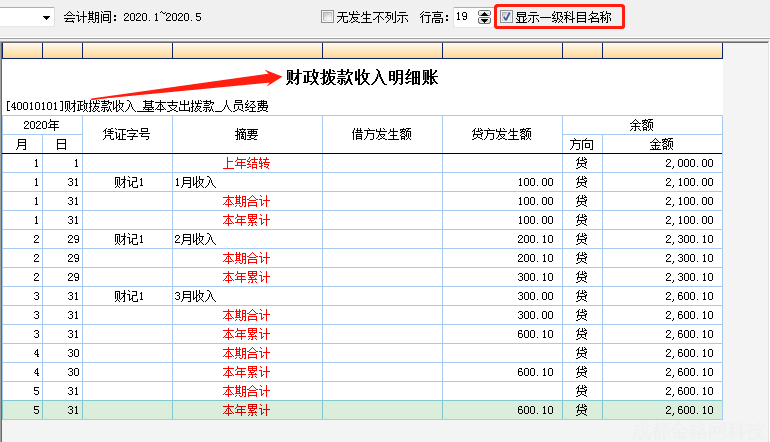
Task: Select the 凭证字号 column header
Action: click(x=127, y=135)
